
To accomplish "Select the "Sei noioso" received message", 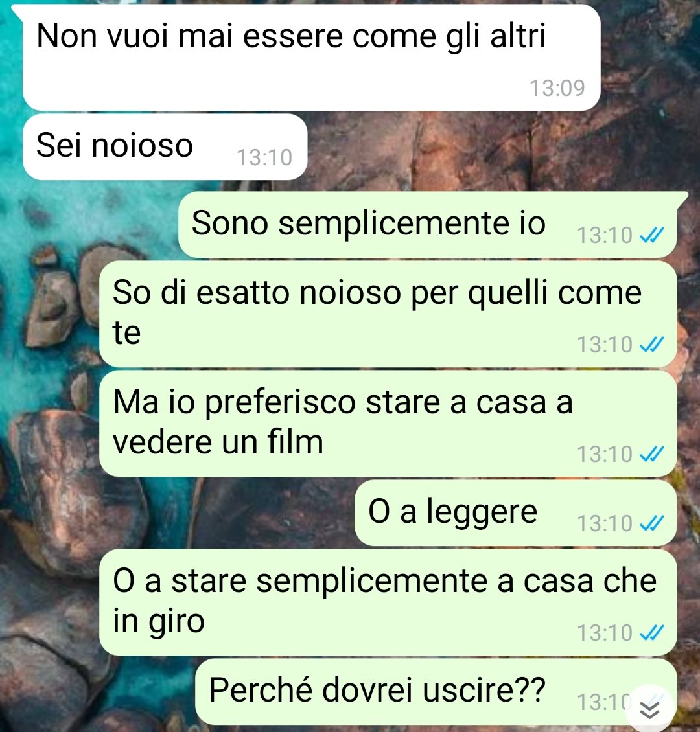I will pyautogui.click(x=165, y=146).
